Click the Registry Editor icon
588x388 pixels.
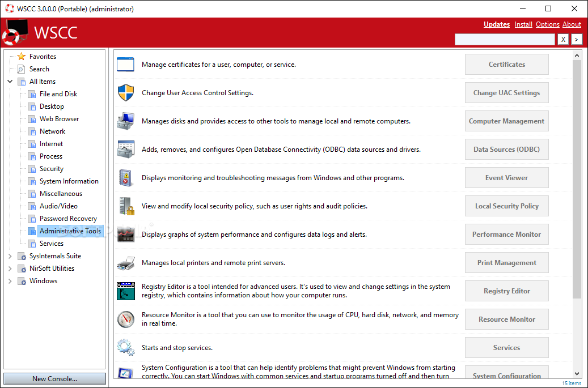point(126,291)
